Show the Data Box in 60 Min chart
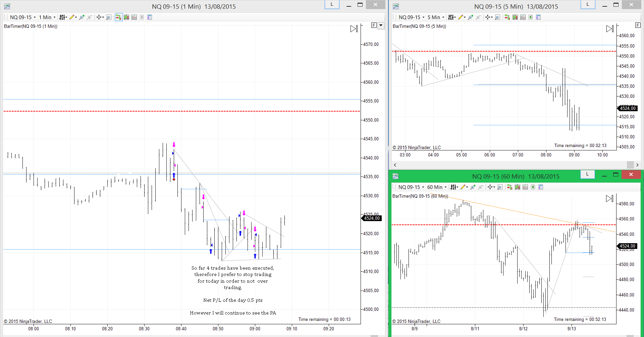The image size is (644, 337). tap(500, 187)
